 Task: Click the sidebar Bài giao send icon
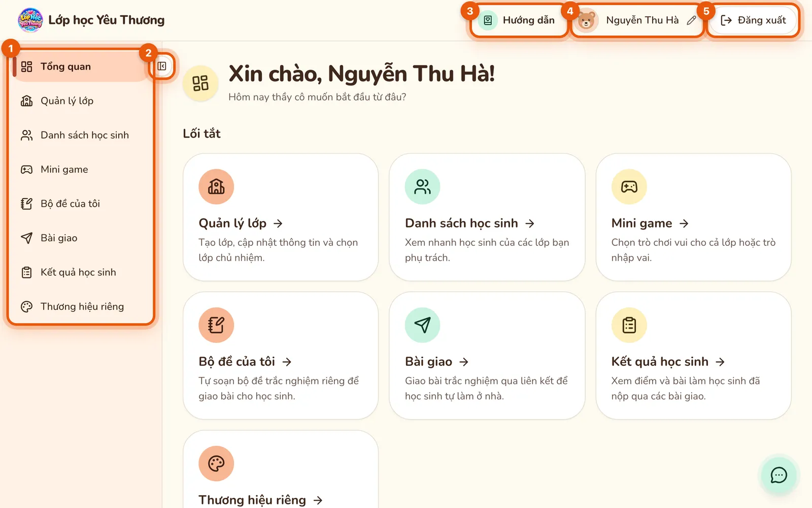pyautogui.click(x=26, y=238)
